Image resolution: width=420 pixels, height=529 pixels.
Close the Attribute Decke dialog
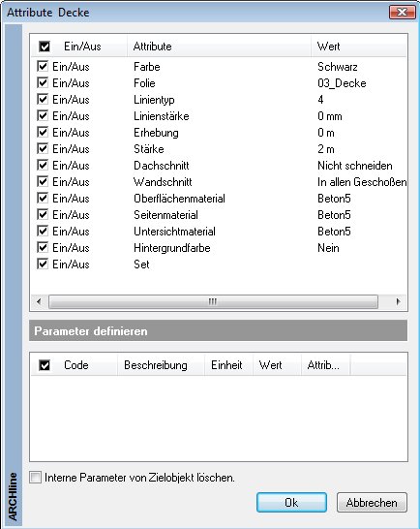[x=402, y=13]
